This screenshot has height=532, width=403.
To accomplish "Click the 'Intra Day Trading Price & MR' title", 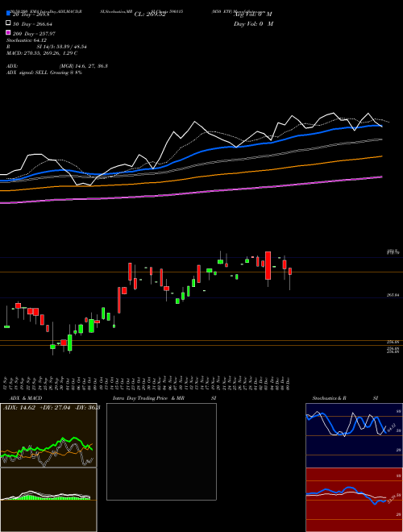I will [148, 398].
